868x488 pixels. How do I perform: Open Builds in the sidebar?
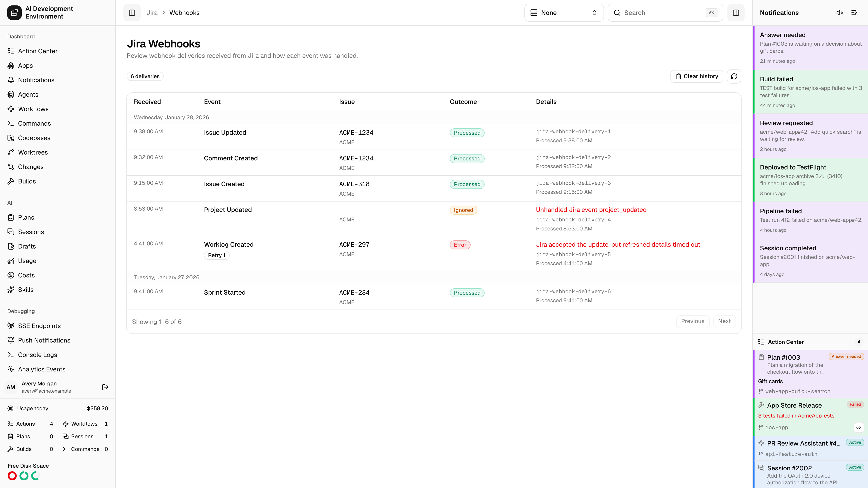coord(58,181)
